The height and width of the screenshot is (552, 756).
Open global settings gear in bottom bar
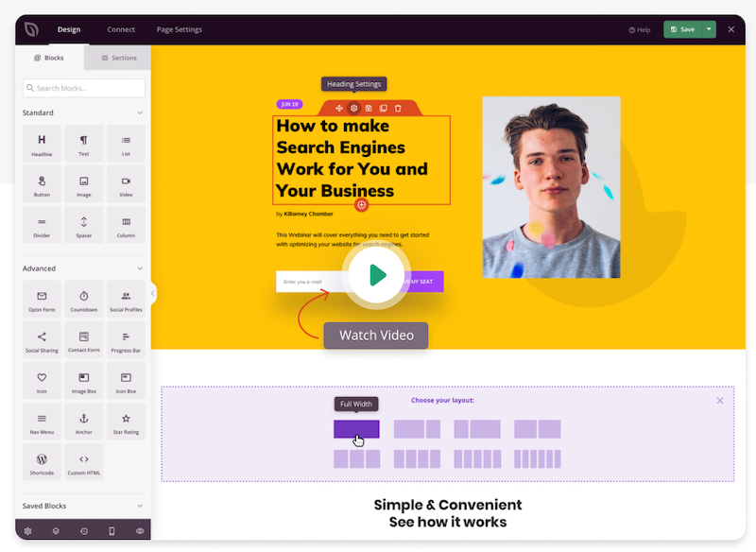[x=28, y=531]
